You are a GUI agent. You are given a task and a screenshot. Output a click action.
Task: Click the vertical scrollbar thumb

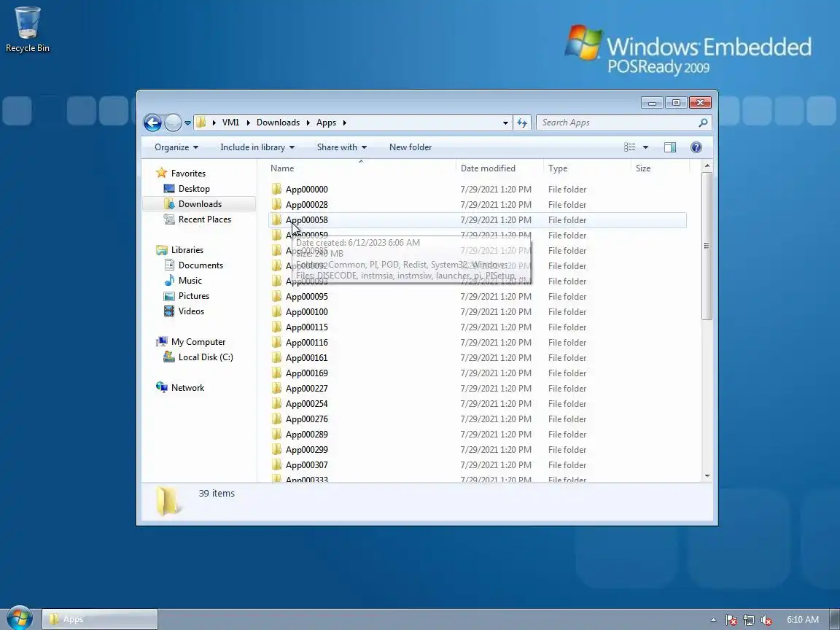click(707, 246)
